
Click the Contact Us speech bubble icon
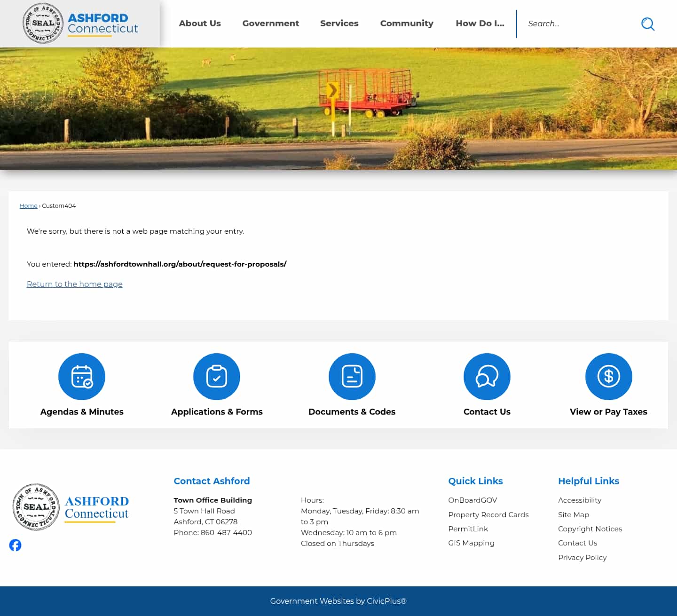click(x=487, y=376)
